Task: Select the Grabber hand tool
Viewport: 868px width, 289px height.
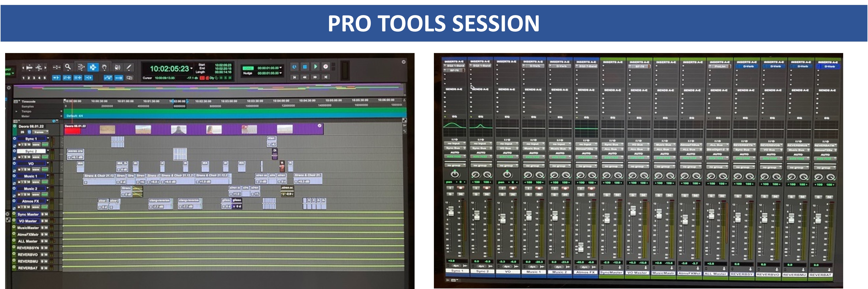Action: tap(104, 67)
